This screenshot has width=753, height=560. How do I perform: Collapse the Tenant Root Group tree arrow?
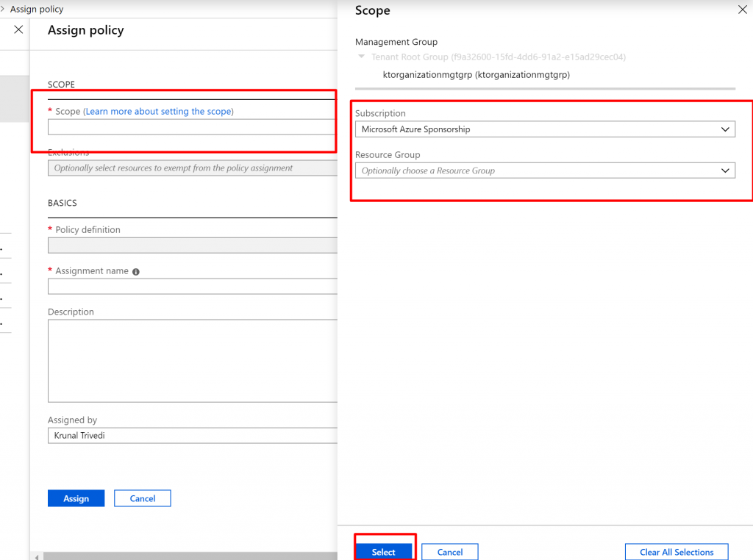[361, 57]
